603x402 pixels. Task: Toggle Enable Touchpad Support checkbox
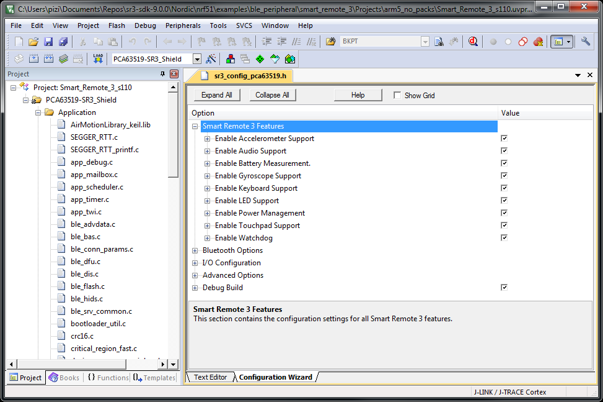[x=504, y=225]
